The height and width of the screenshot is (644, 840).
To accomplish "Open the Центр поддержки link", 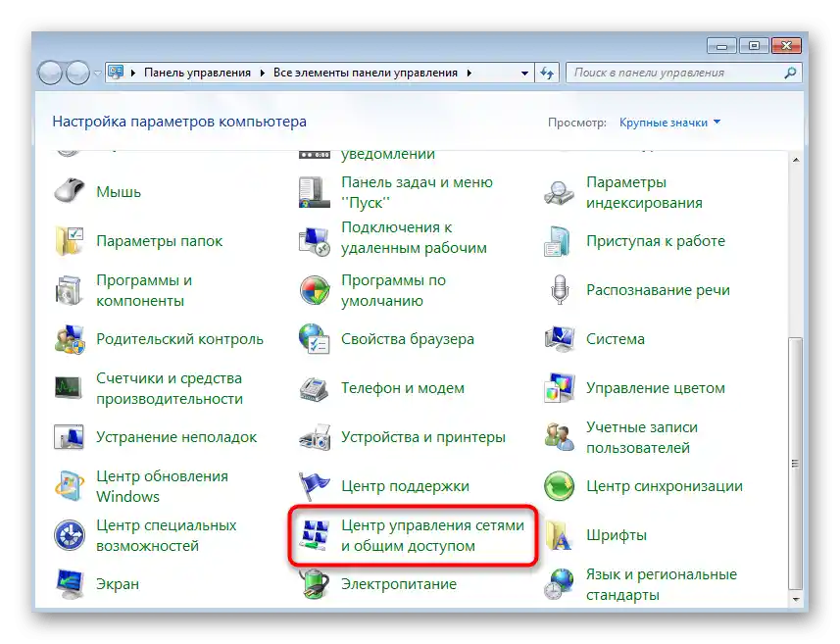I will coord(405,486).
